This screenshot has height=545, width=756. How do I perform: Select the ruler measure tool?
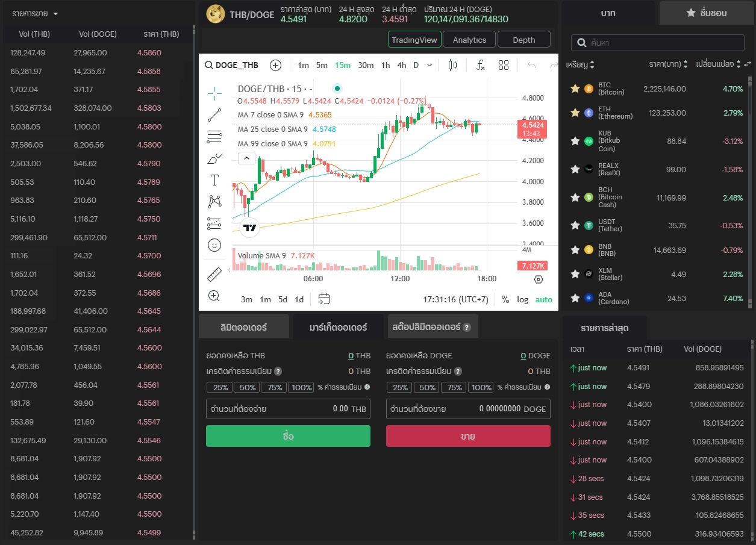point(214,275)
